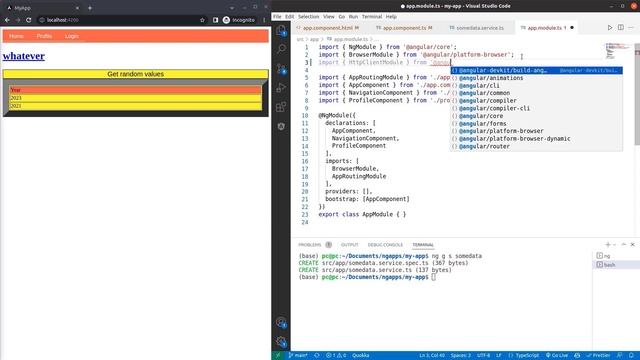Screen dimensions: 640x360
Task: Split the editor with the split icon
Action: click(x=620, y=27)
